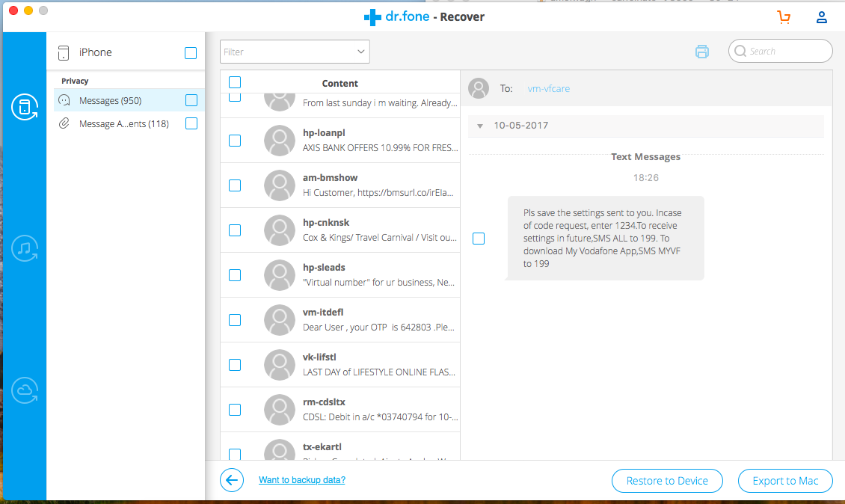Screen dimensions: 845x504
Task: Select Messages (950) category
Action: (x=129, y=100)
